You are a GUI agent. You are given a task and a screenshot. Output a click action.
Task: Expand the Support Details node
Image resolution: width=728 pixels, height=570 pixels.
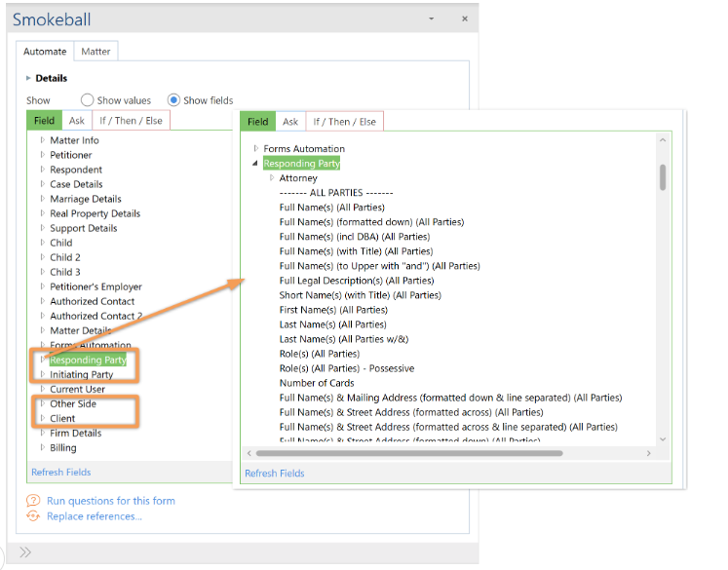point(42,227)
